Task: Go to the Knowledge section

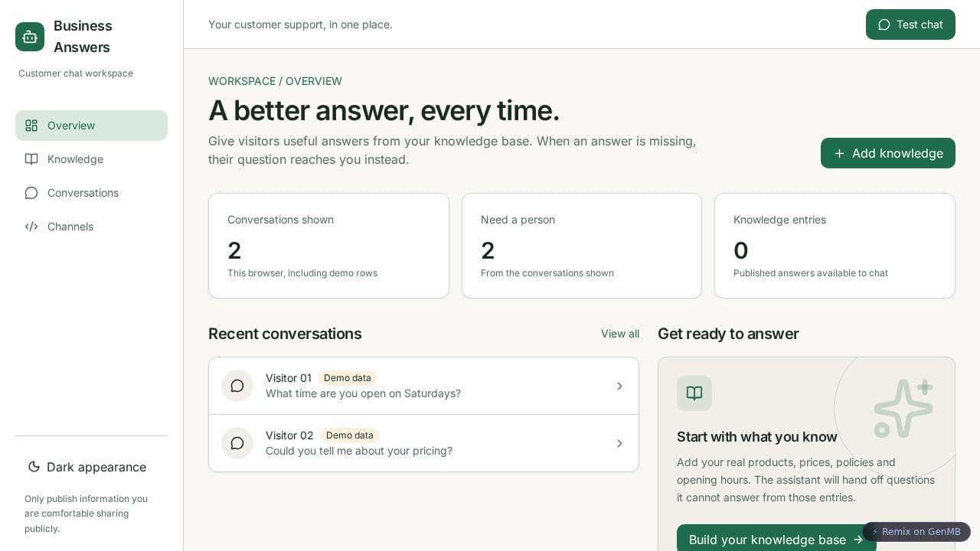Action: pyautogui.click(x=91, y=159)
